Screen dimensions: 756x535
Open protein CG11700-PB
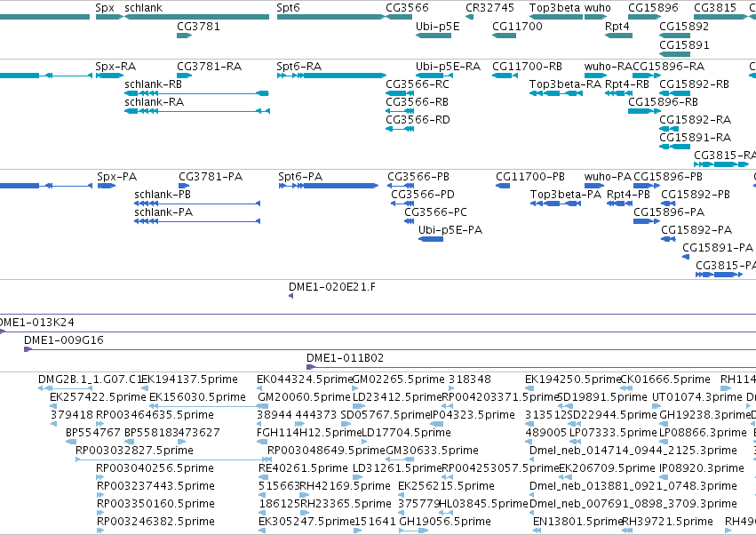pos(529,177)
